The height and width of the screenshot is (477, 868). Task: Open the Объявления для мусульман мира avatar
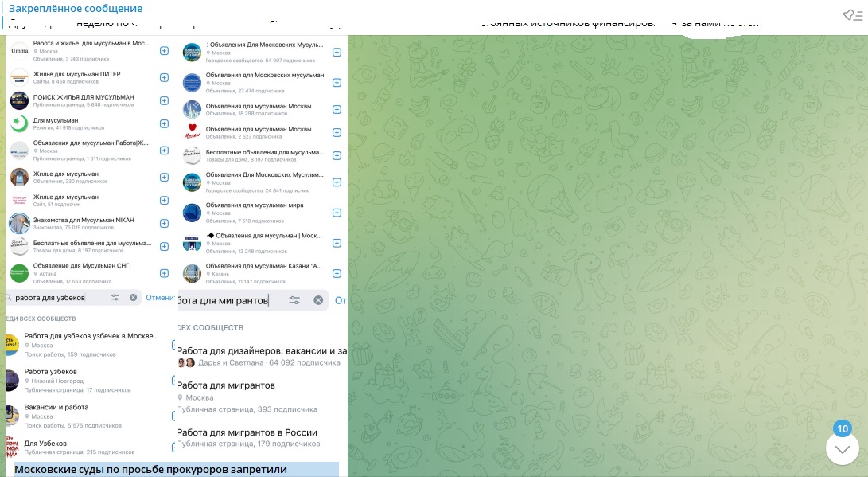click(x=192, y=213)
